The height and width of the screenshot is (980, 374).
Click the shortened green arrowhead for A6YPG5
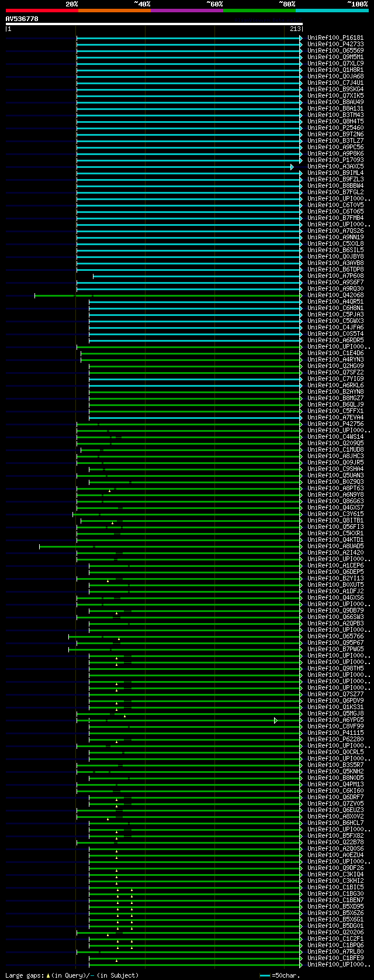pyautogui.click(x=276, y=720)
